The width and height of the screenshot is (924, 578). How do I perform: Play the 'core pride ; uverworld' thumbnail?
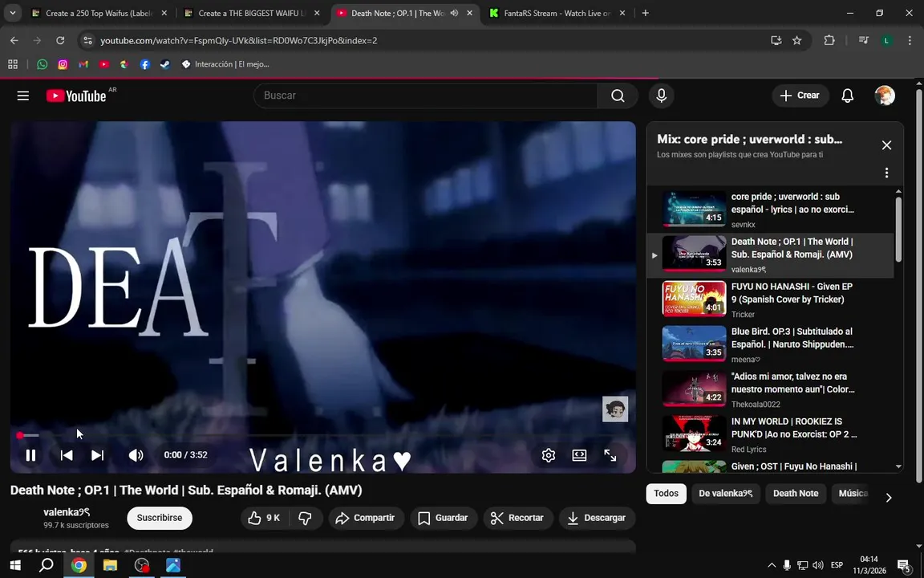[694, 209]
